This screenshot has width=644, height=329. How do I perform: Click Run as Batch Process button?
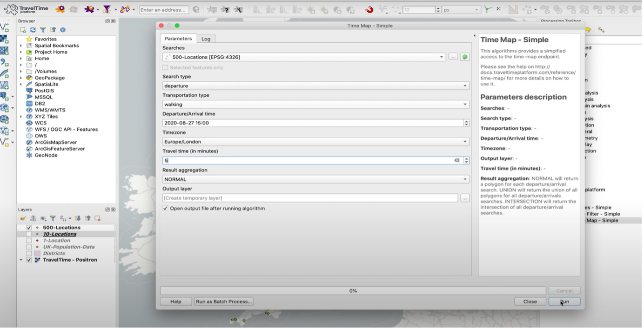224,302
